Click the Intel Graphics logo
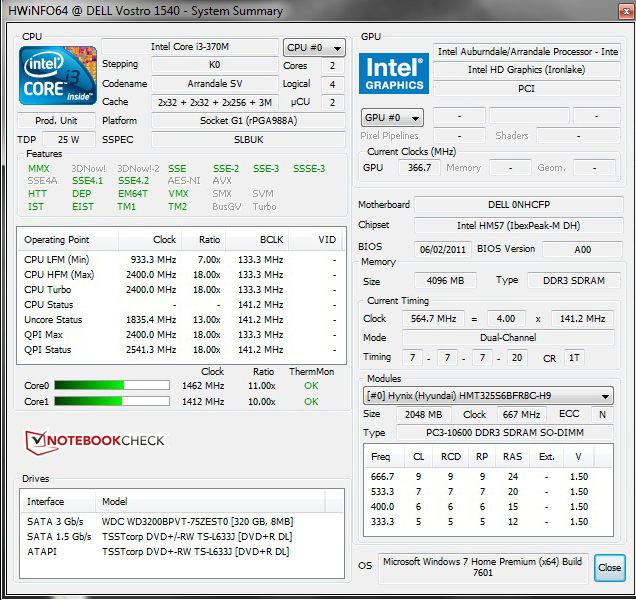 [x=393, y=73]
